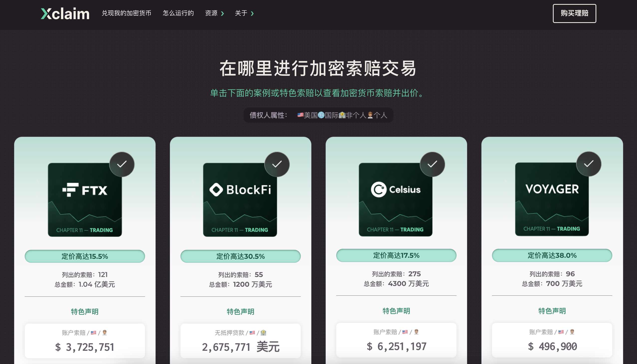Click the 定价高达38.0% pill
Image resolution: width=637 pixels, height=364 pixels.
(x=552, y=256)
